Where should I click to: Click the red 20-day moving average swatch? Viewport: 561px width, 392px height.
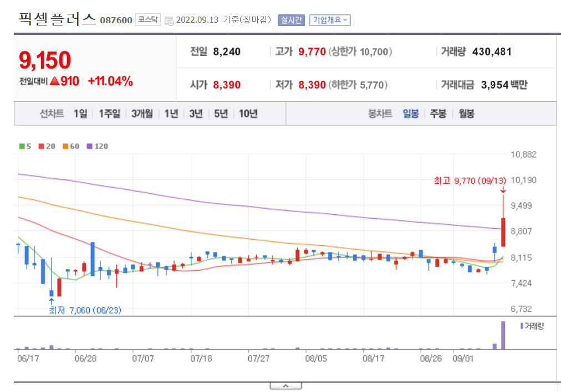pyautogui.click(x=42, y=146)
